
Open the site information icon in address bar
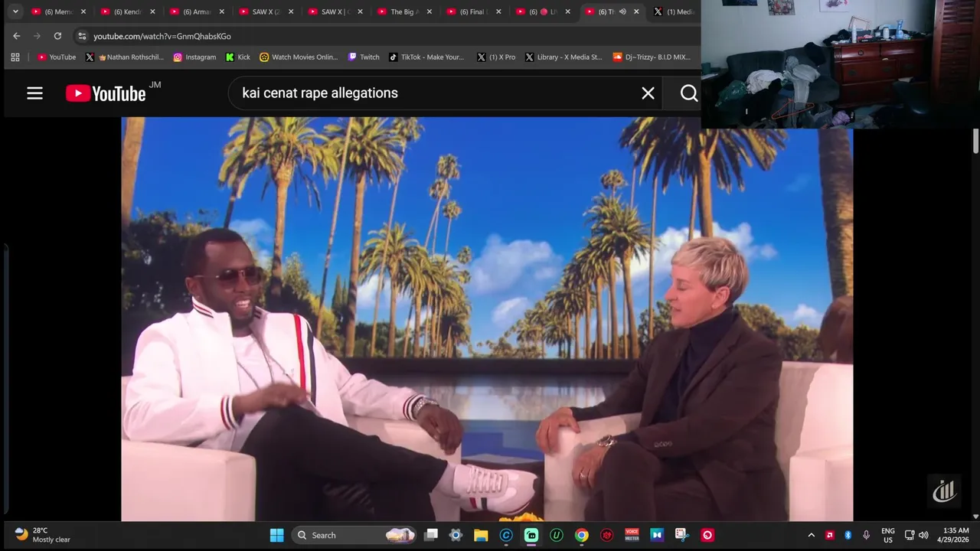(82, 36)
